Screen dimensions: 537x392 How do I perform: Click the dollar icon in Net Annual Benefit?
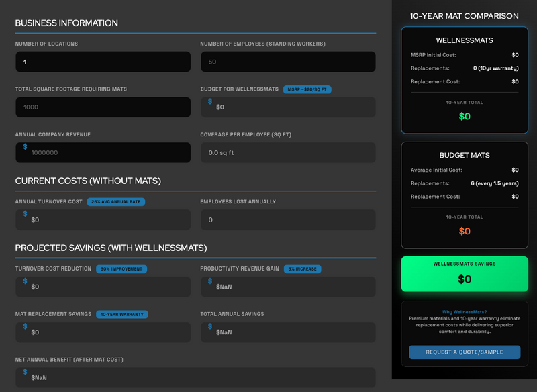(x=26, y=371)
